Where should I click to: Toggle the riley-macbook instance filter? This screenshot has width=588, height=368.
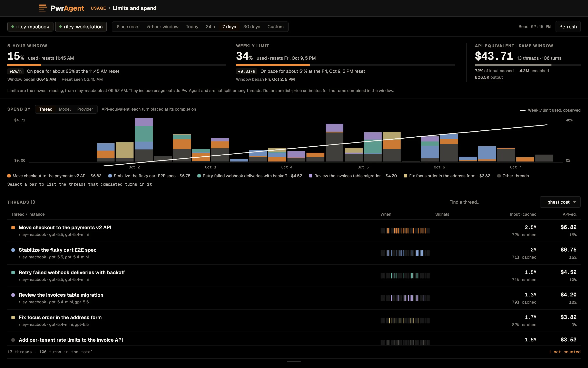tap(30, 27)
